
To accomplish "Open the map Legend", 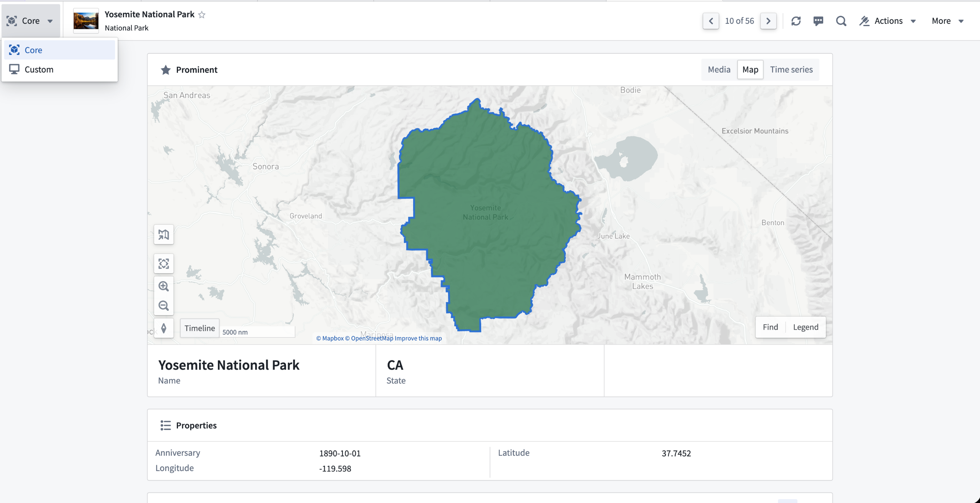I will click(806, 327).
